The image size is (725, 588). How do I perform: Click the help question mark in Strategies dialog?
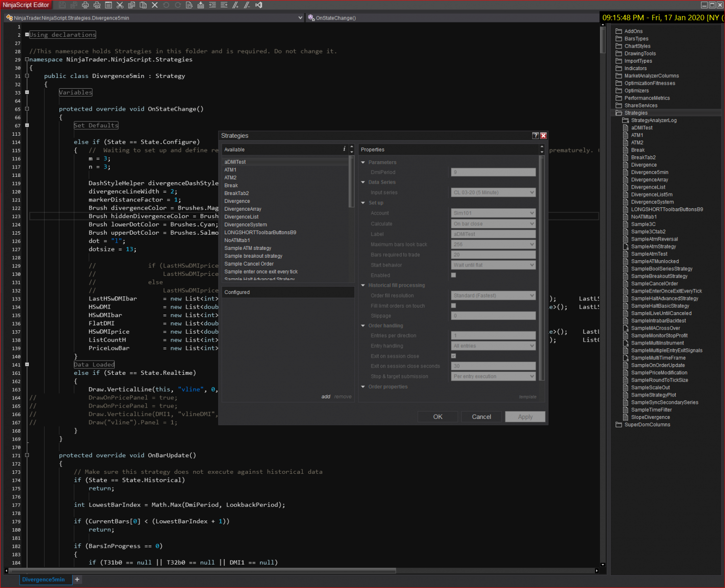click(x=535, y=136)
